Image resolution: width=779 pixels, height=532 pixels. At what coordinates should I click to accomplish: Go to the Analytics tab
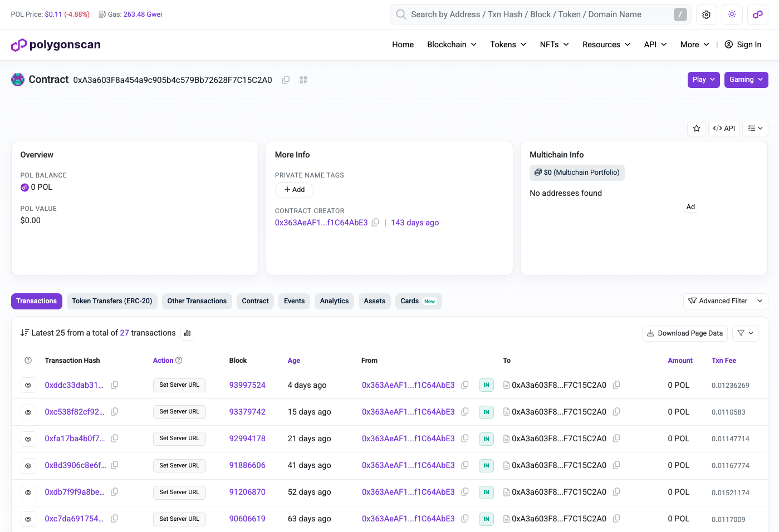334,301
